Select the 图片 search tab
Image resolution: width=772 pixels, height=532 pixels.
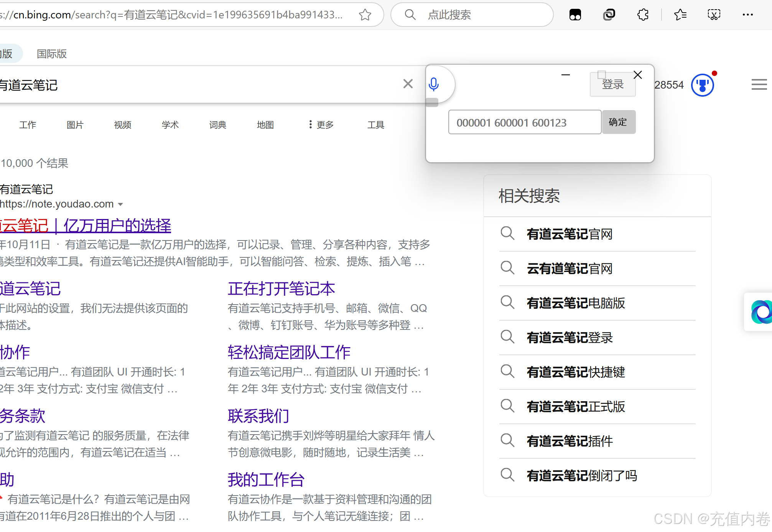[75, 125]
